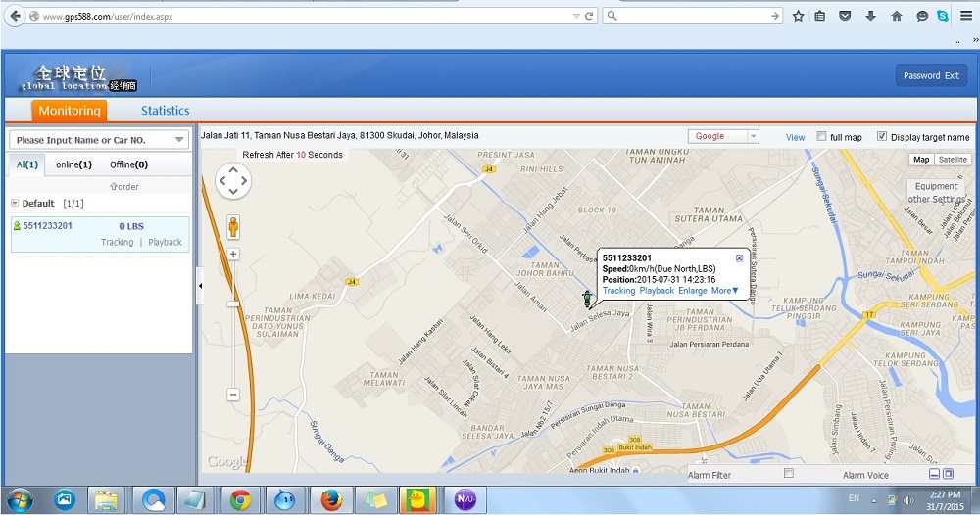Click the tracker marker on map
Screen dimensions: 980x515
pyautogui.click(x=587, y=299)
